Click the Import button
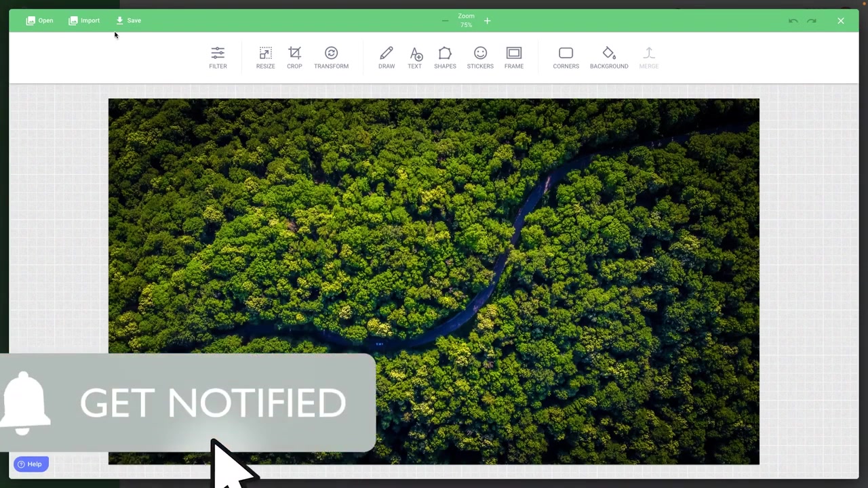This screenshot has width=868, height=488. tap(84, 20)
